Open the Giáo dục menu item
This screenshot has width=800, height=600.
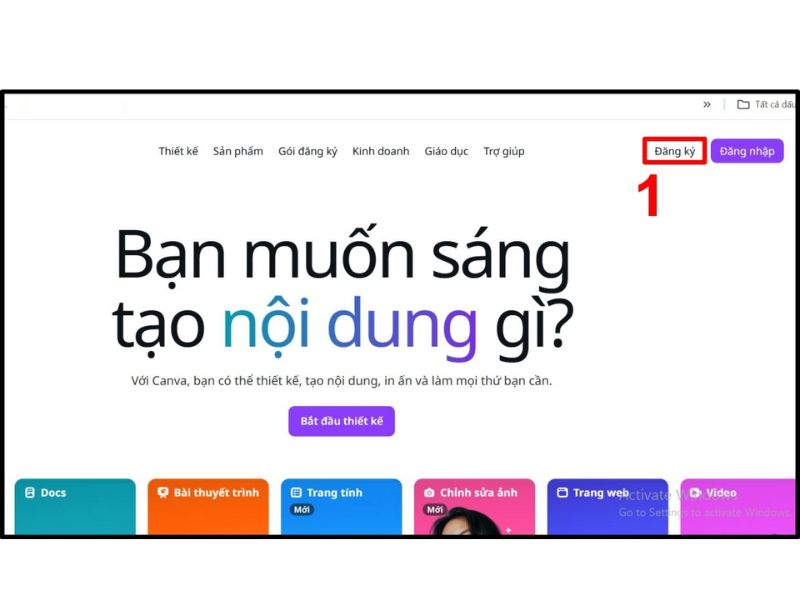[446, 151]
